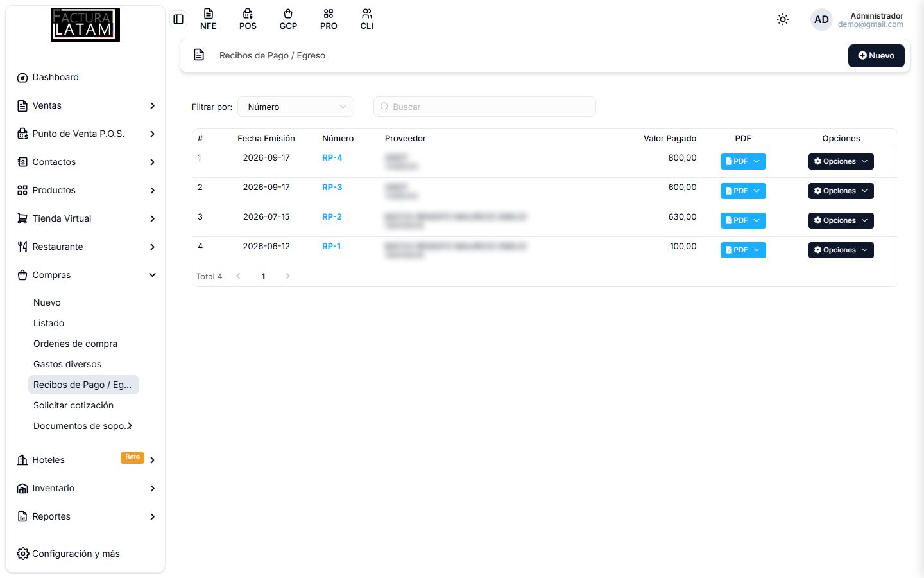Open Gastos diversos
The image size is (924, 578).
[83, 364]
